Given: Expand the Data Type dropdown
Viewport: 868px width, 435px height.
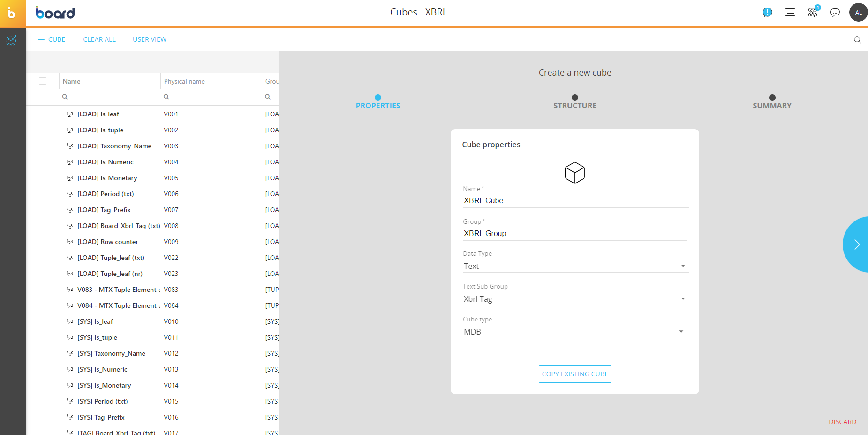Looking at the screenshot, I should [x=683, y=266].
